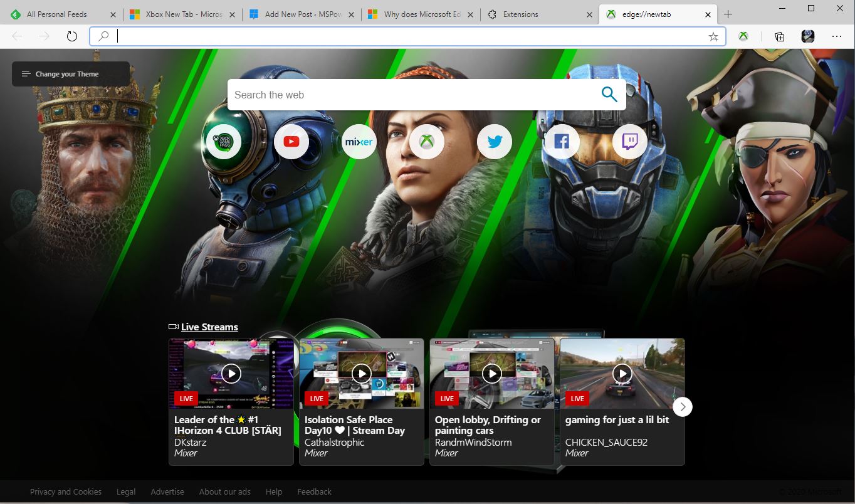Click the Search the web input field
855x504 pixels.
411,95
